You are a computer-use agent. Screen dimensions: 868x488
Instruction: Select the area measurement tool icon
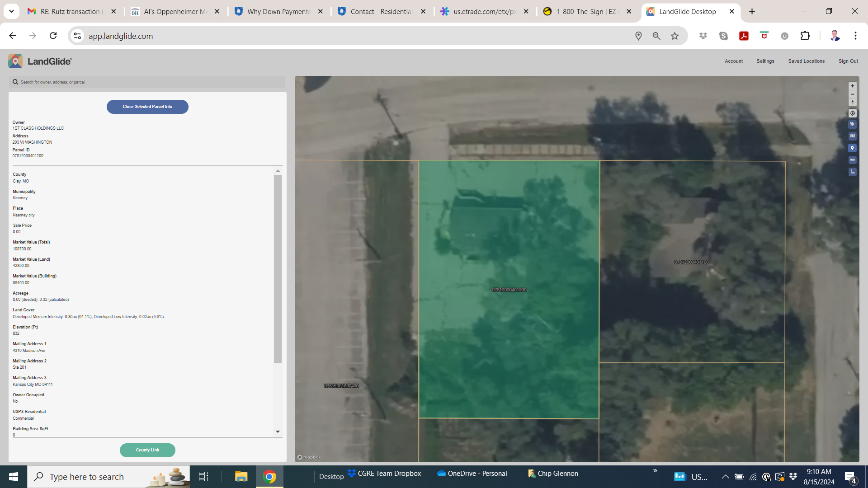click(852, 172)
